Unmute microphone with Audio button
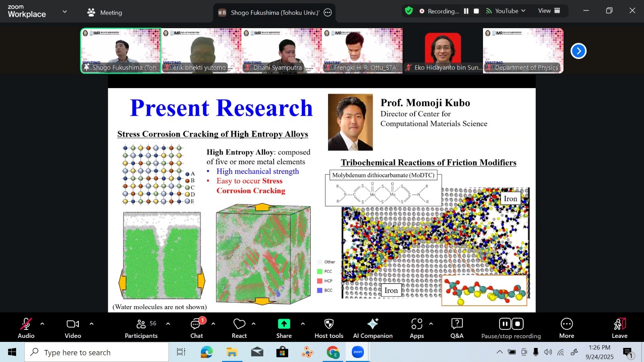 [x=26, y=328]
